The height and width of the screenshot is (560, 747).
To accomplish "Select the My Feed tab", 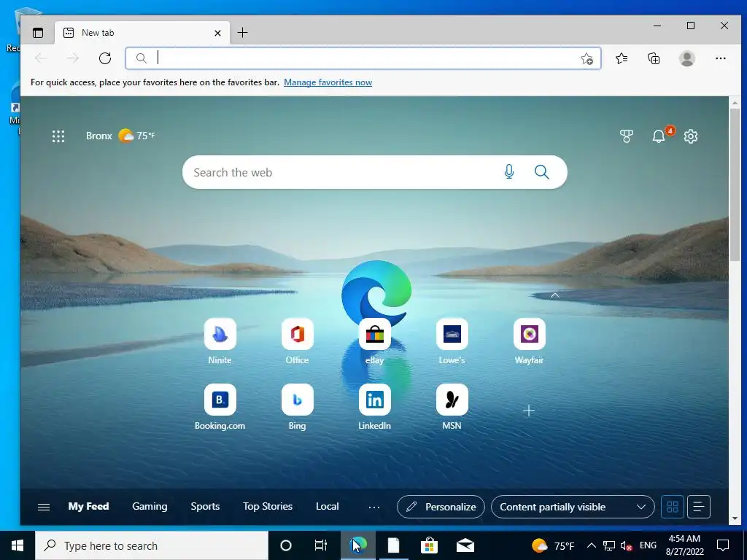I will pyautogui.click(x=88, y=506).
